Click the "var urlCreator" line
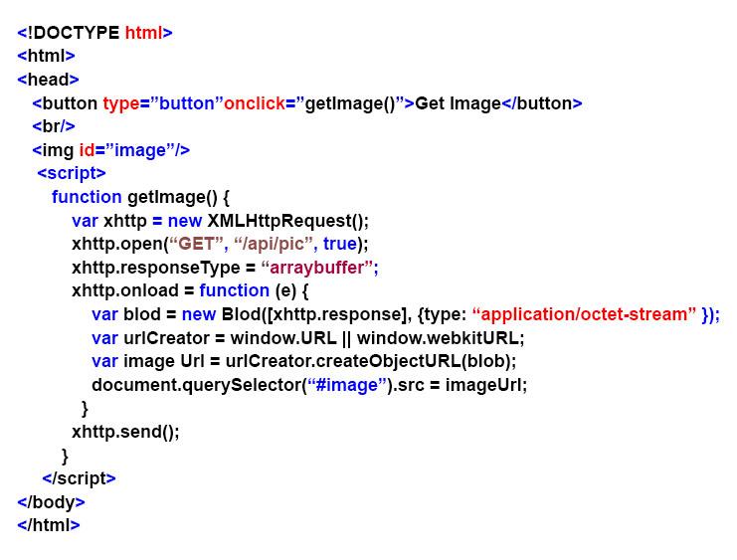 point(308,338)
